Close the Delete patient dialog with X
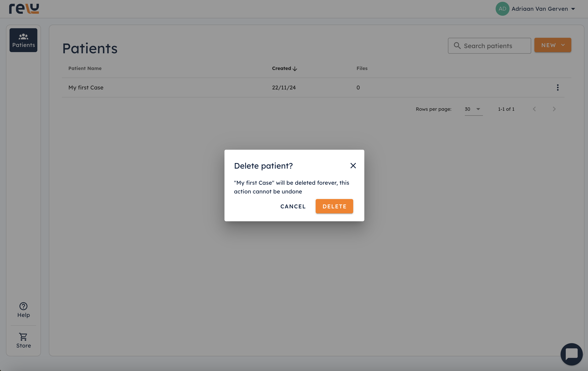This screenshot has width=588, height=371. coord(353,166)
